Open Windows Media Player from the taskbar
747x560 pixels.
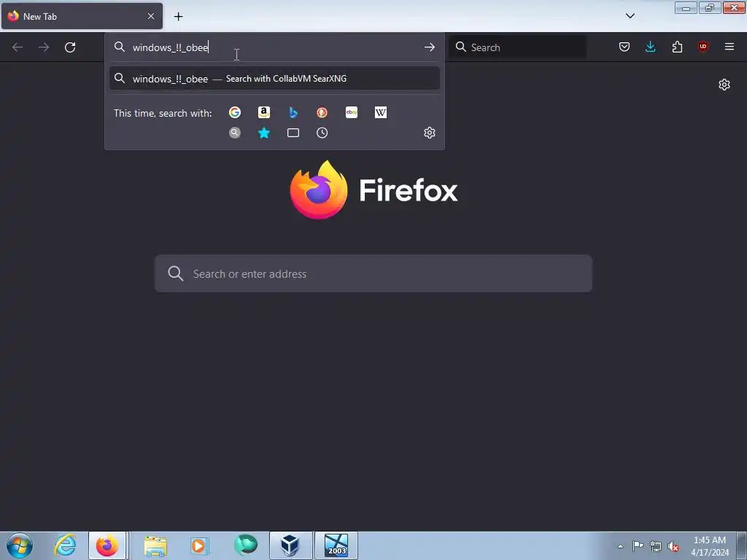(199, 545)
